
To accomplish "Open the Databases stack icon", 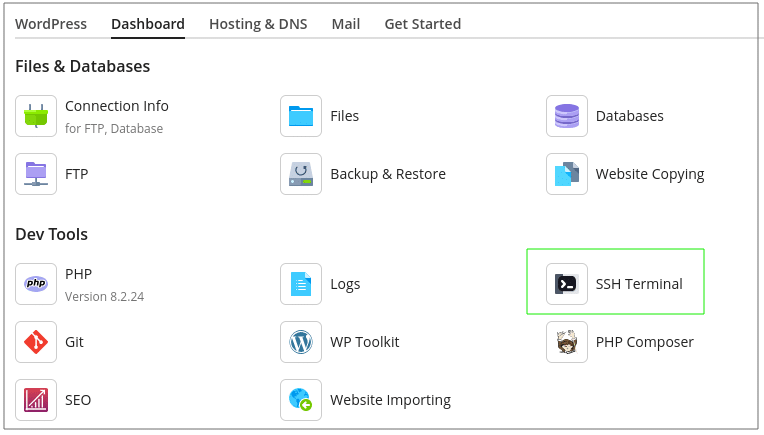I will tap(567, 116).
